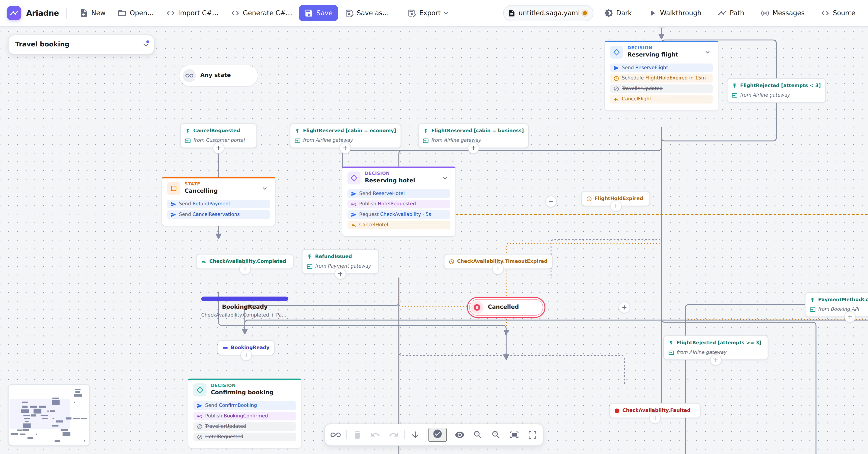This screenshot has width=868, height=454.
Task: Collapse the Cancelling state chevron
Action: click(x=264, y=188)
